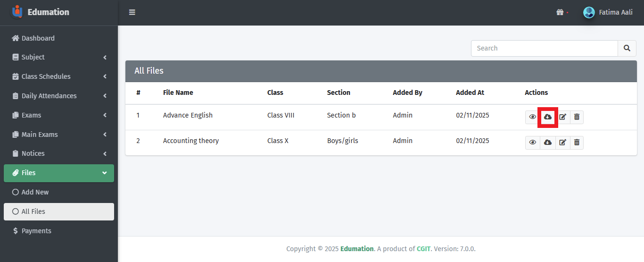Edit the Advance English file entry
The height and width of the screenshot is (262, 644).
pyautogui.click(x=562, y=117)
